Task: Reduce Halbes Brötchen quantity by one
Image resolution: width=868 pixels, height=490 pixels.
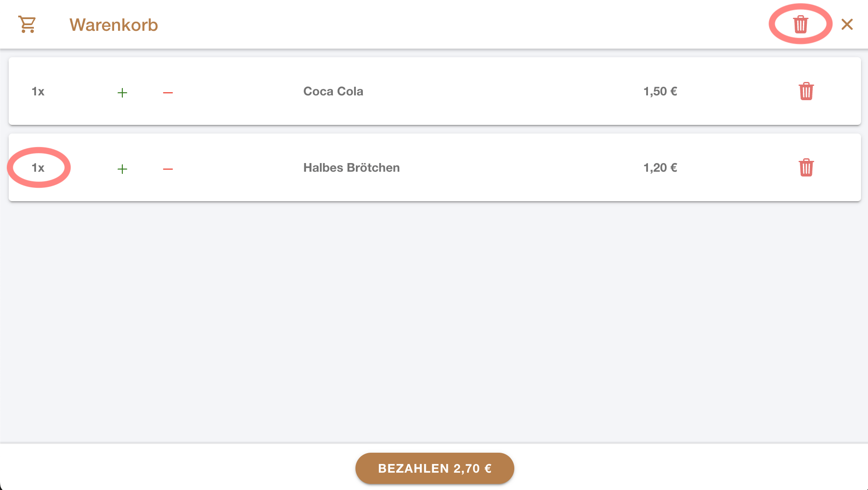Action: (x=168, y=169)
